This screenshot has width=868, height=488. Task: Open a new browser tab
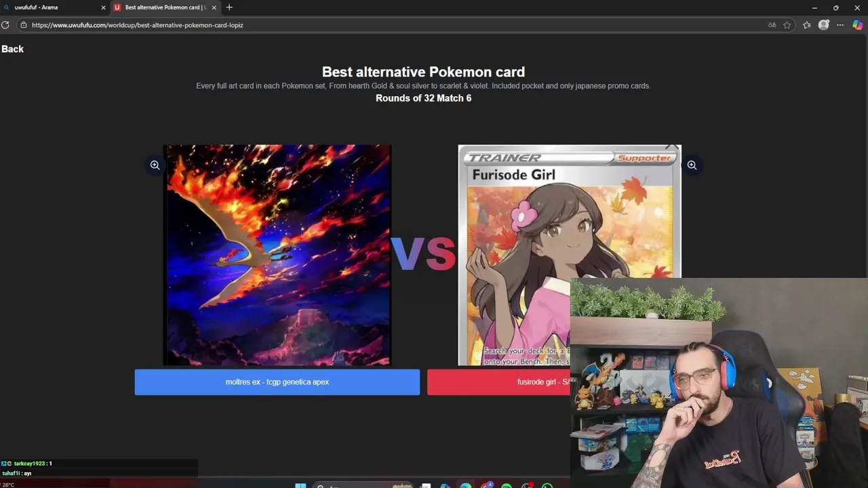229,7
